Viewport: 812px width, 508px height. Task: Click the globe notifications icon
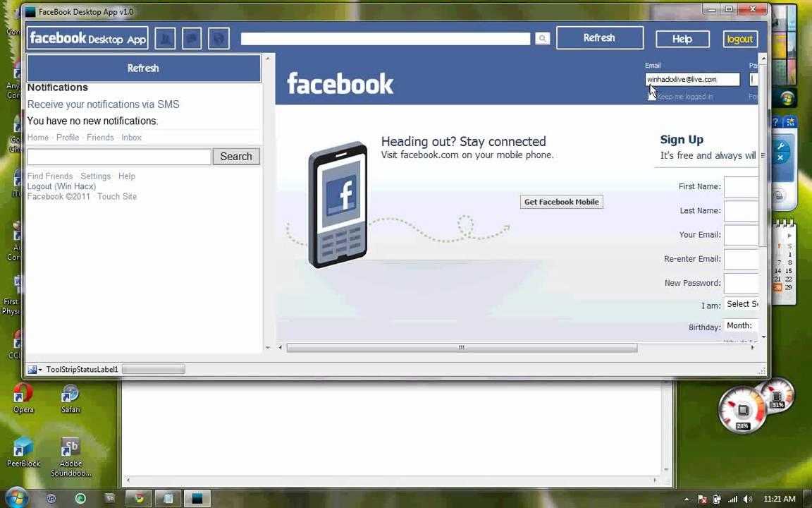tap(218, 38)
